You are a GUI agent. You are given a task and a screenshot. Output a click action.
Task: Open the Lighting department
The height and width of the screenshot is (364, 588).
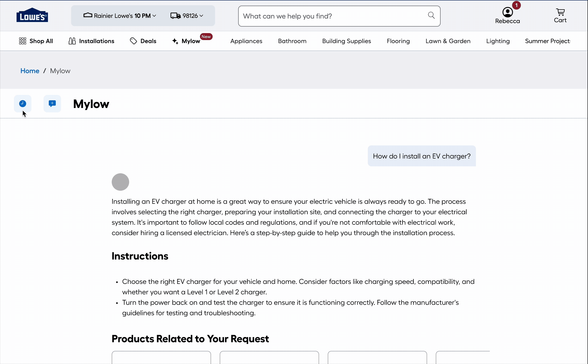pyautogui.click(x=498, y=41)
